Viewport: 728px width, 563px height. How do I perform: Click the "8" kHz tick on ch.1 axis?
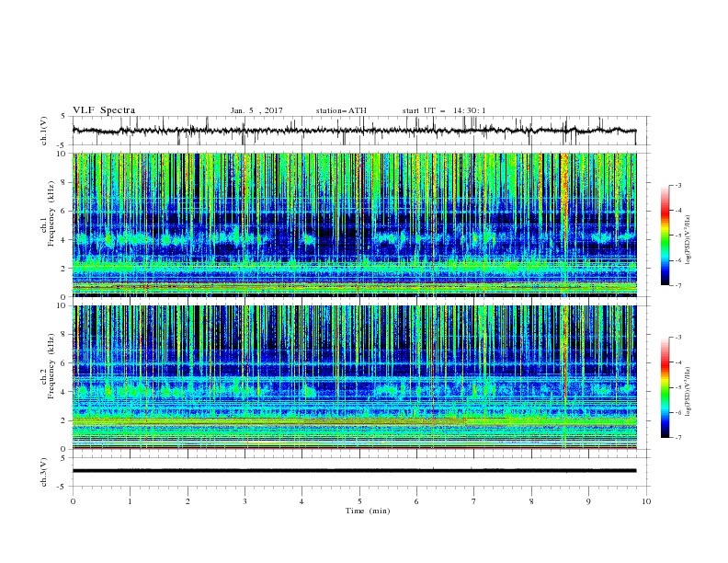pyautogui.click(x=65, y=182)
